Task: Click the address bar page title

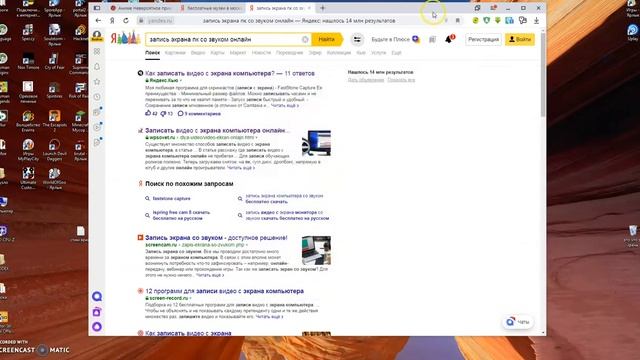Action: [x=299, y=20]
